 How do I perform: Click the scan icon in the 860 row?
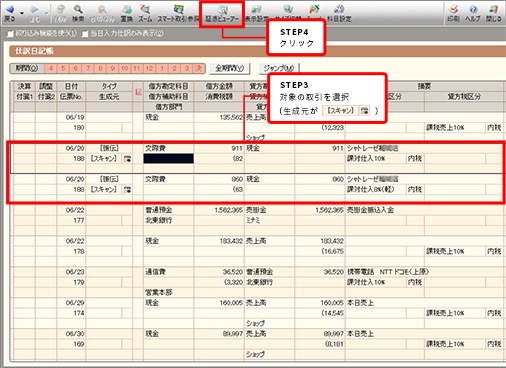coord(127,190)
